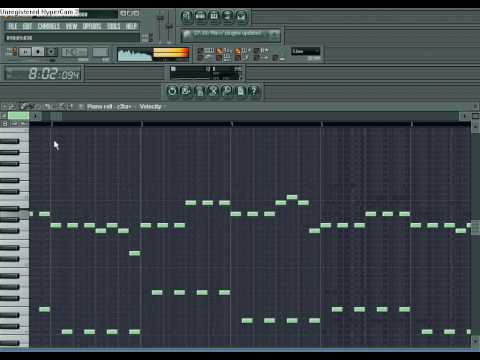Screen dimensions: 480x360
Task: Click the undo circular arrow icon
Action: click(x=172, y=91)
